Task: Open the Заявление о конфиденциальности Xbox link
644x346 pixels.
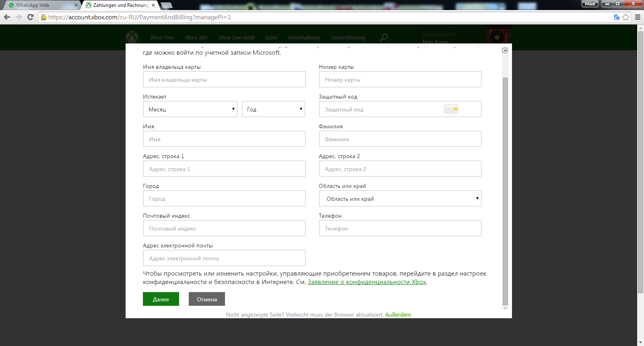Action: (x=367, y=282)
